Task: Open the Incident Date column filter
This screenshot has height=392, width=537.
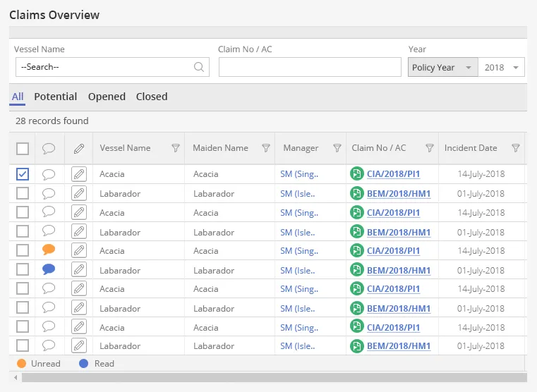Action: coord(516,148)
